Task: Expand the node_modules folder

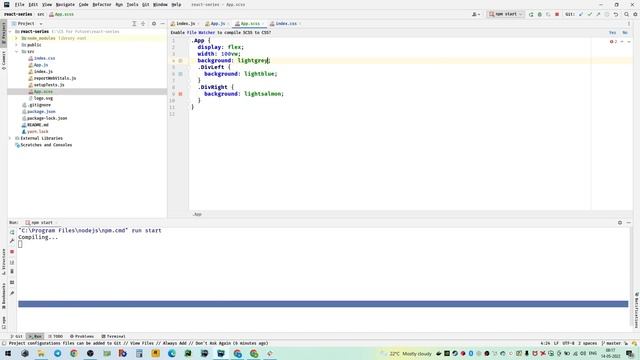Action: [x=17, y=38]
